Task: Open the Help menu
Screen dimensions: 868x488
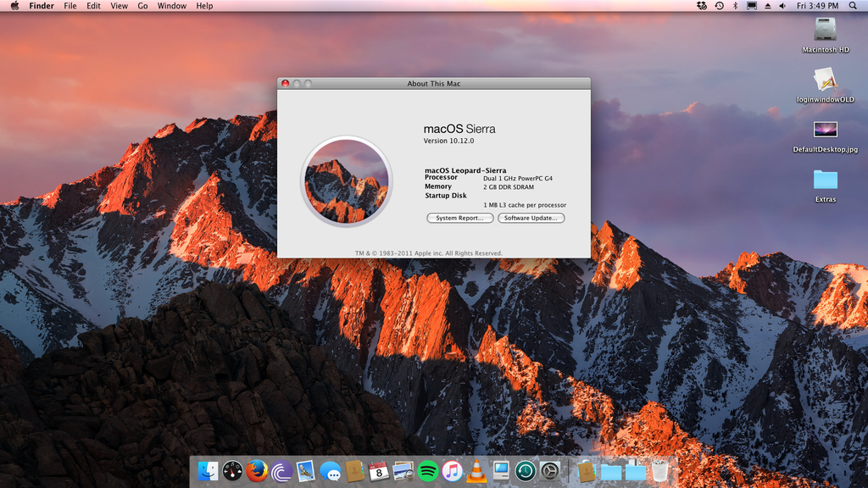Action: (x=204, y=6)
